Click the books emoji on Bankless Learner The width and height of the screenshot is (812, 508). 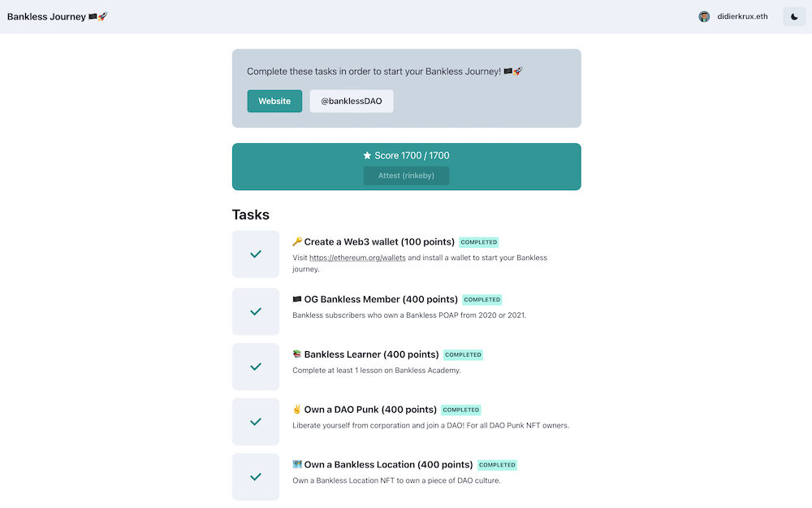pos(297,354)
